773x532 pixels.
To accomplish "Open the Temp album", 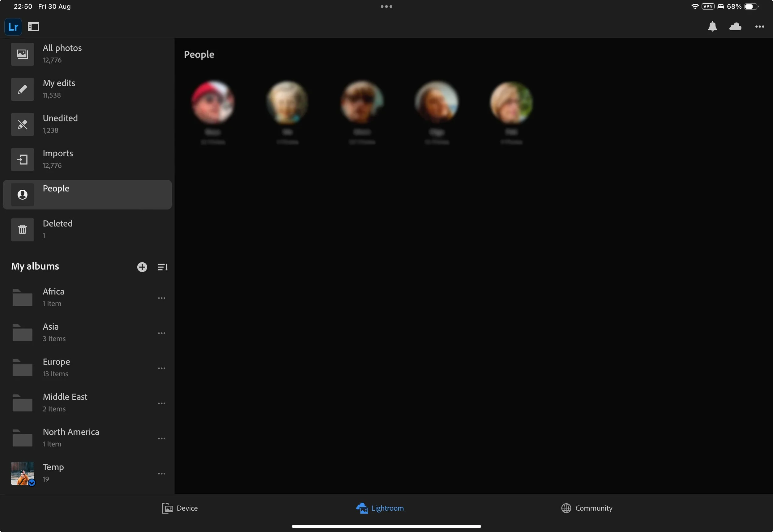I will (53, 473).
